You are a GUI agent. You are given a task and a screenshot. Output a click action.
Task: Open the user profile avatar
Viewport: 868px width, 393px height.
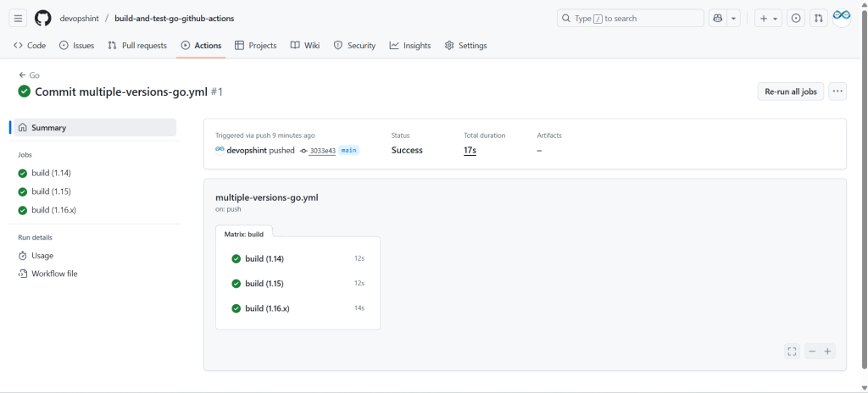pyautogui.click(x=842, y=19)
